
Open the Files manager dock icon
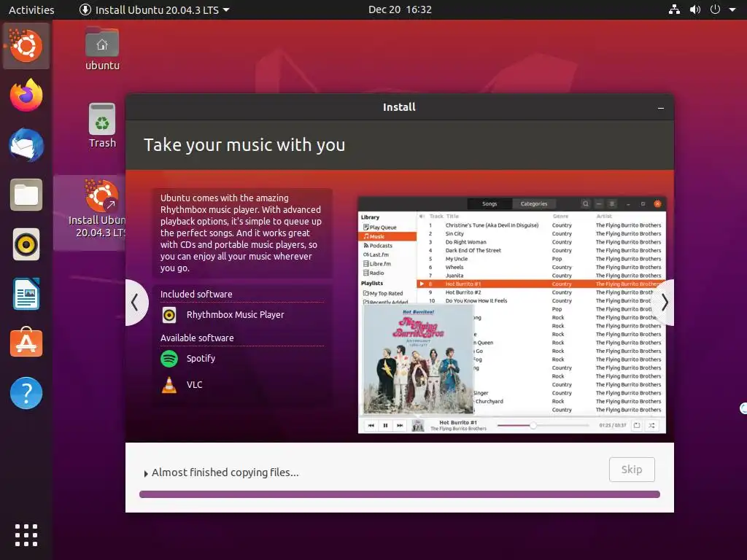[x=26, y=195]
